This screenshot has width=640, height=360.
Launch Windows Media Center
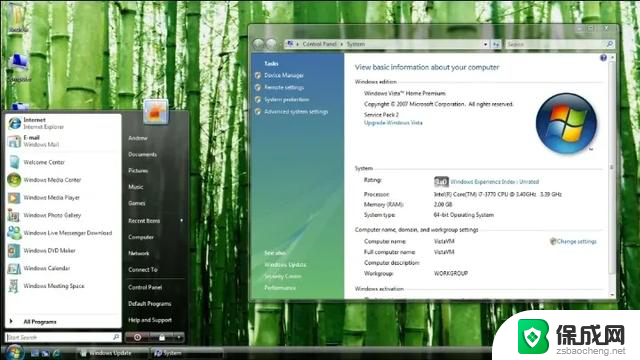pos(63,180)
